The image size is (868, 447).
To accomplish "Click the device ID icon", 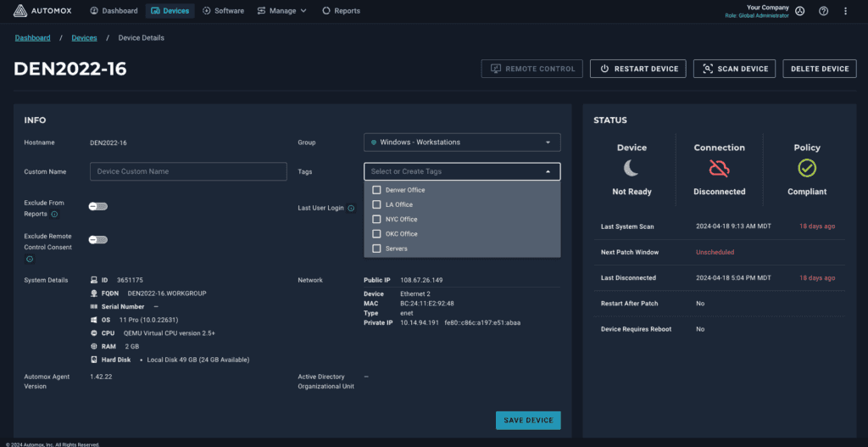I will tap(94, 280).
